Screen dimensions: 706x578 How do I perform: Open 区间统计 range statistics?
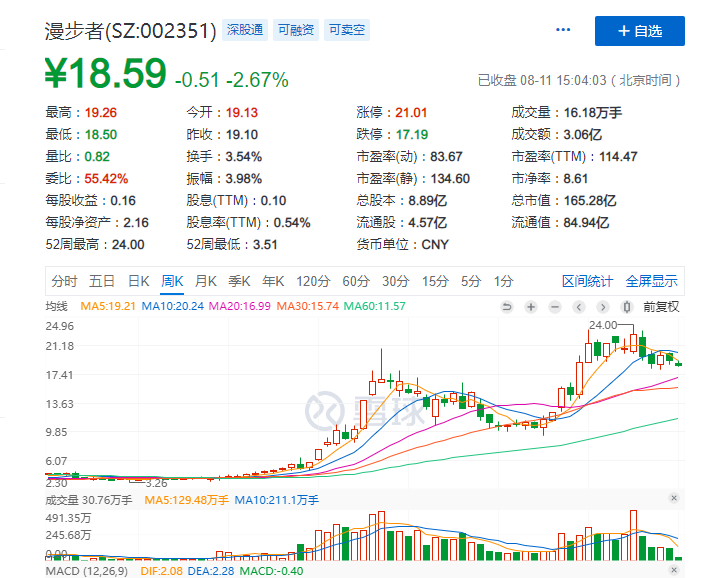point(587,281)
